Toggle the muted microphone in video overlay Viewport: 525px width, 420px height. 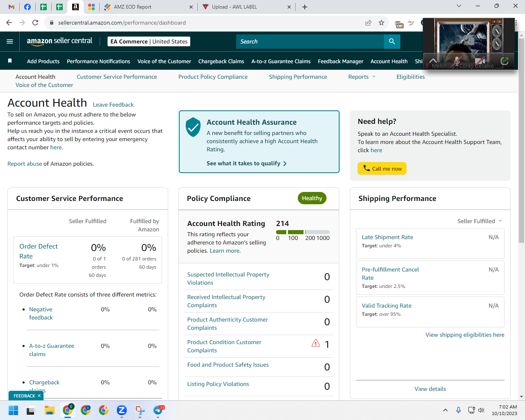(x=457, y=61)
